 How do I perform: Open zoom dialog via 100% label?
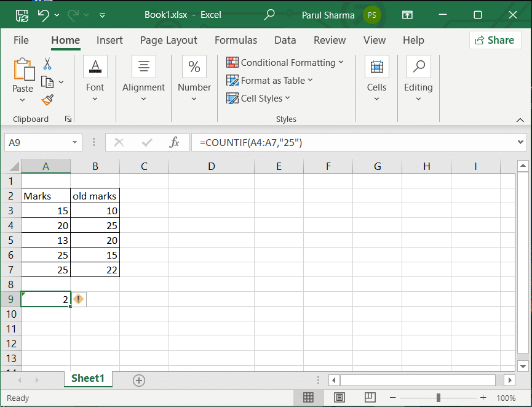(x=506, y=398)
